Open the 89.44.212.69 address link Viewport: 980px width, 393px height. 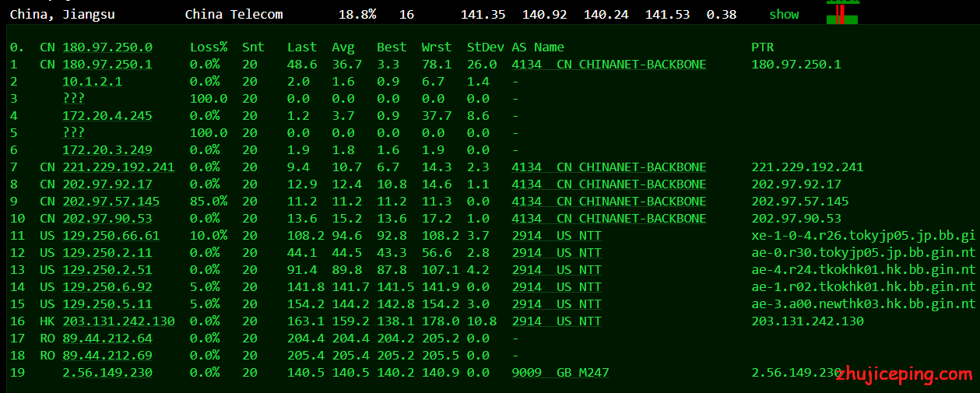pyautogui.click(x=107, y=356)
